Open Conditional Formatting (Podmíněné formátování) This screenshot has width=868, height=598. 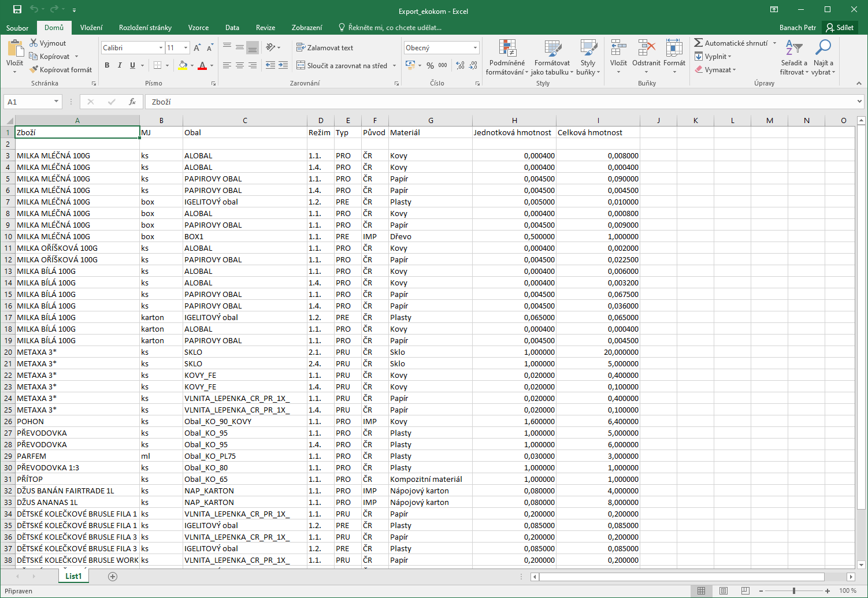coord(507,58)
